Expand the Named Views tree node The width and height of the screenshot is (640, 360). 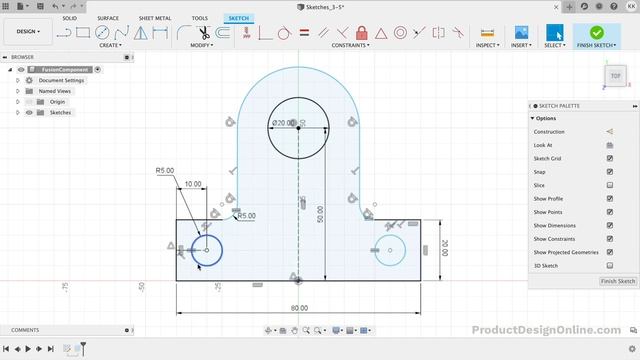click(x=18, y=91)
